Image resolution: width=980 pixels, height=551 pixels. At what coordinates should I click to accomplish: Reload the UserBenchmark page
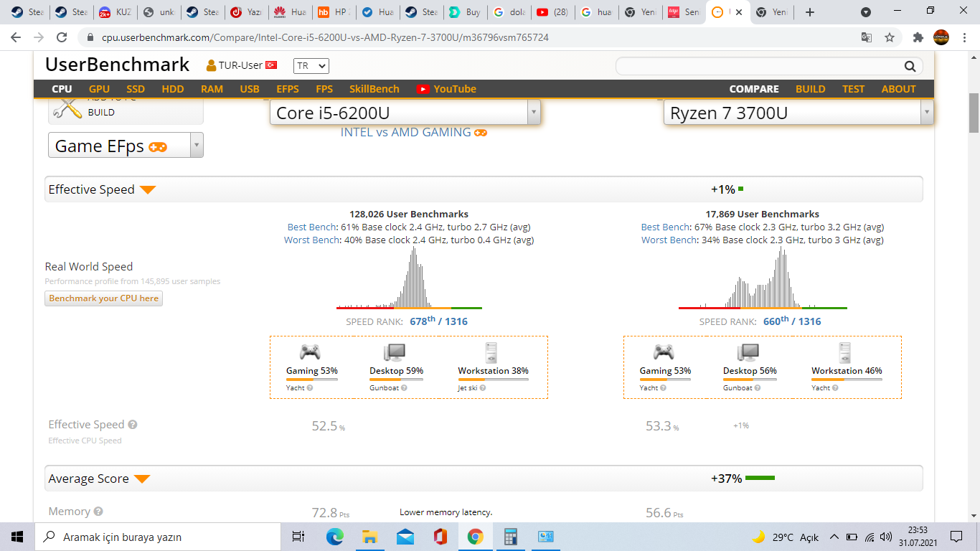click(x=62, y=37)
